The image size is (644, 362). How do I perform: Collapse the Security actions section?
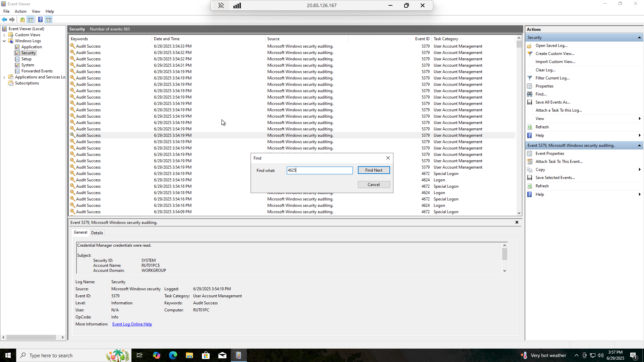tap(639, 38)
